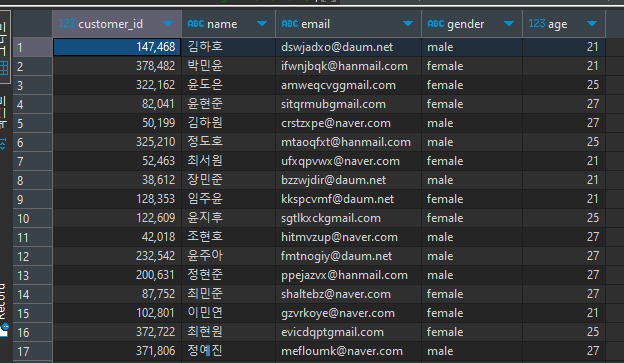The image size is (624, 363).
Task: Select name cell 정예진
Action: [x=228, y=351]
